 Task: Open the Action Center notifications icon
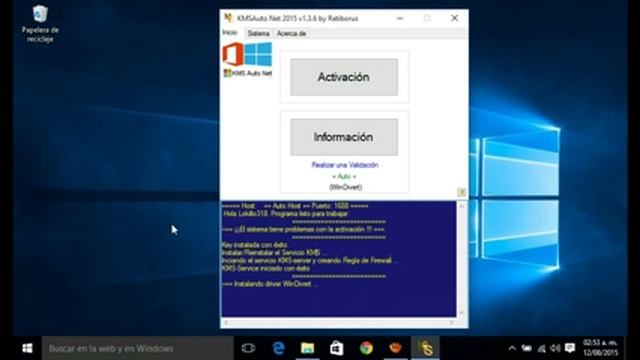[570, 348]
